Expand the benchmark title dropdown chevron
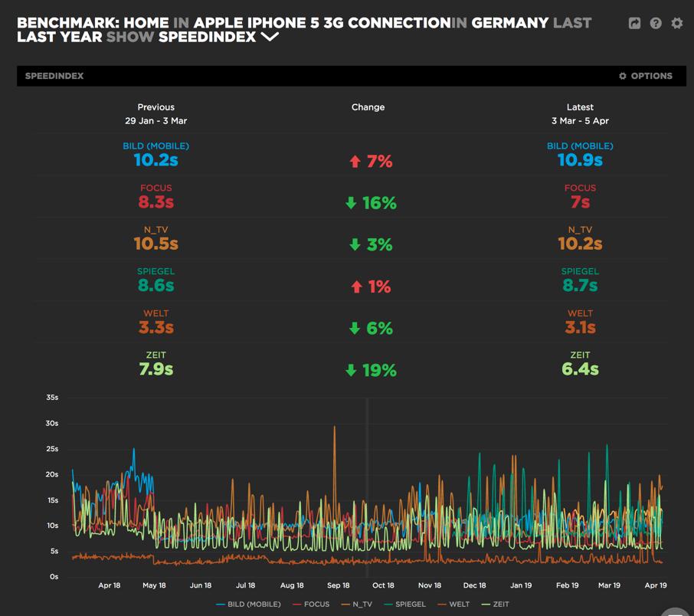Image resolution: width=694 pixels, height=616 pixels. 270,37
